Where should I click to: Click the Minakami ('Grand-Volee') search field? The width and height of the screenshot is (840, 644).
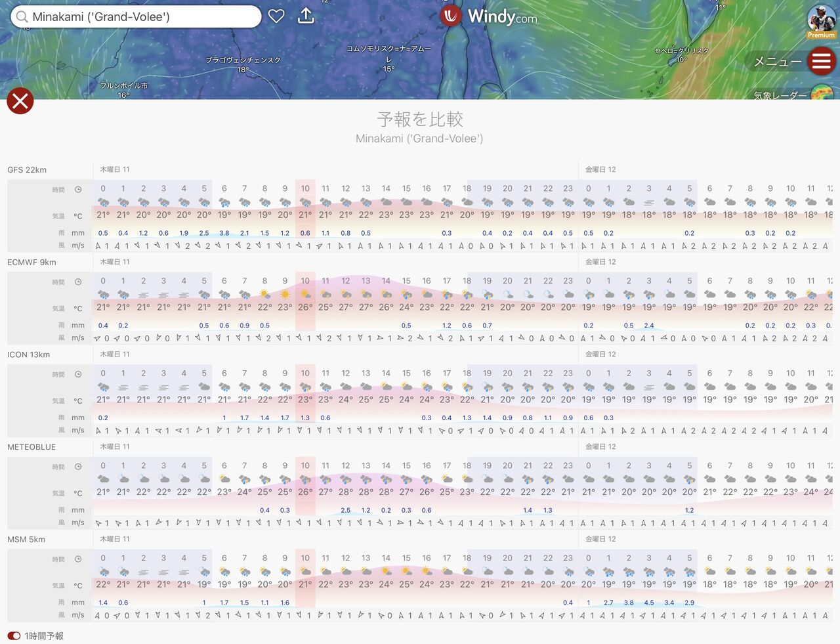pyautogui.click(x=136, y=17)
